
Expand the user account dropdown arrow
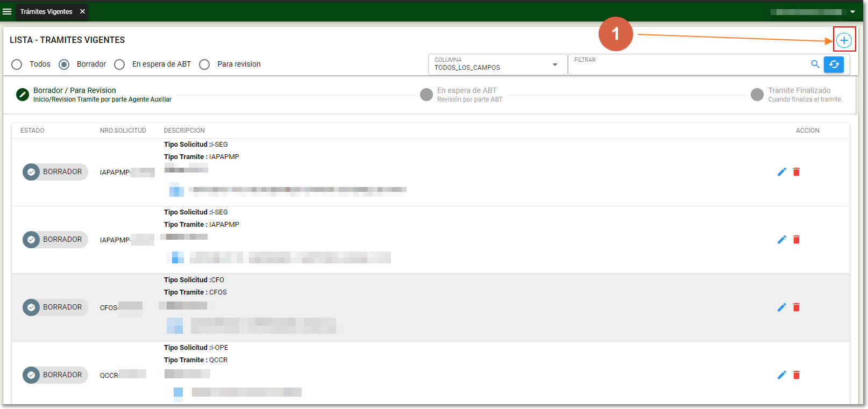852,12
